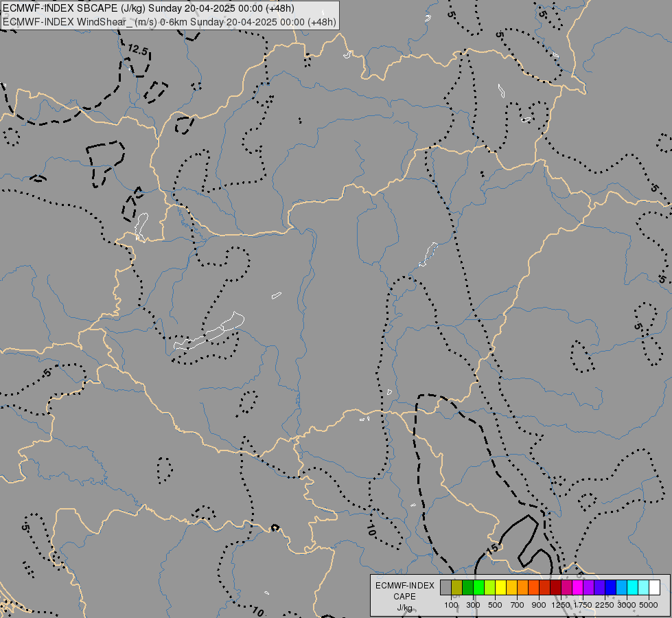Pick the bright magenta legend swatch
Screen dimensions: 672x618
coord(577,587)
